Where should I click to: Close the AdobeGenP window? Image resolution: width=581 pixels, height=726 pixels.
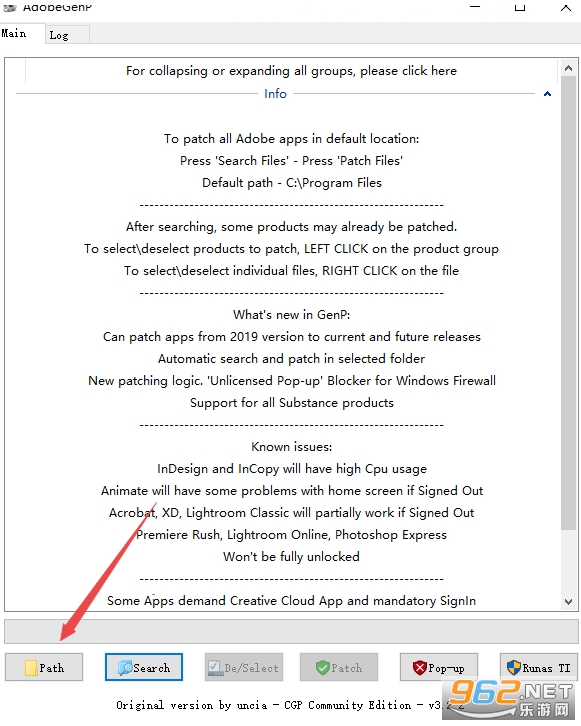tap(566, 7)
